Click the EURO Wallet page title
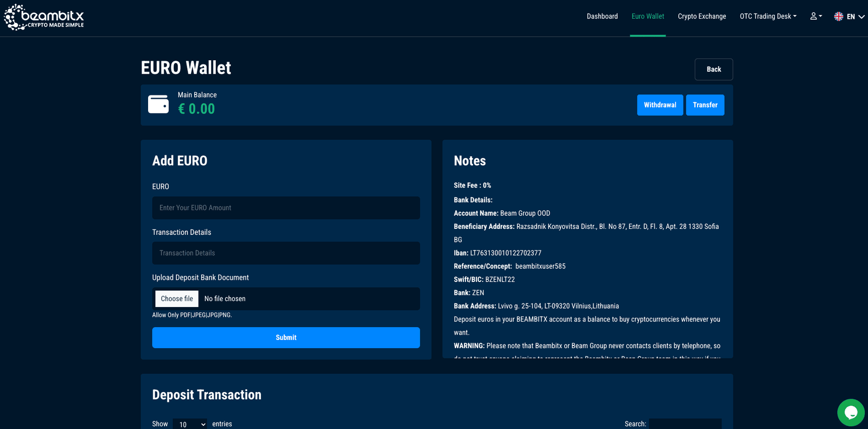This screenshot has width=868, height=429. coord(186,68)
